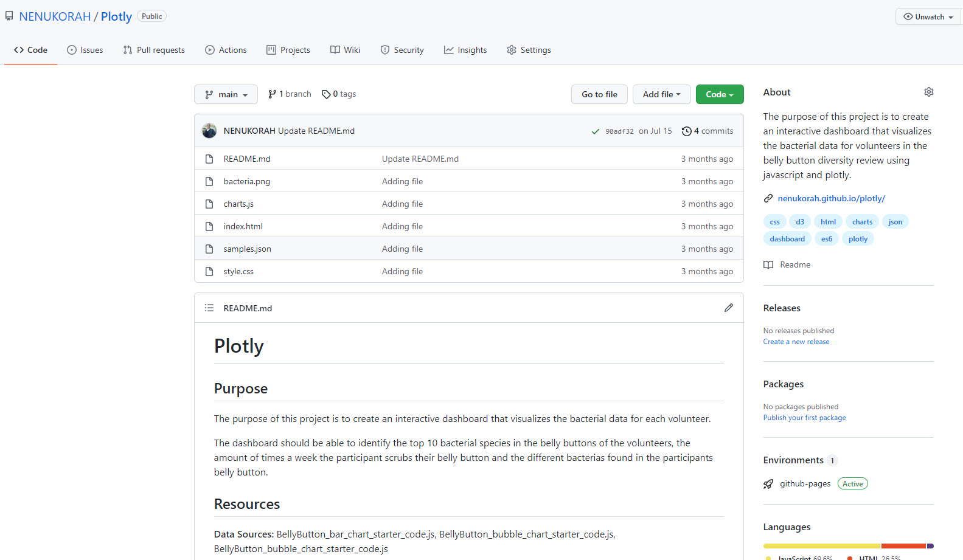
Task: Click the tag icon showing 0 tags
Action: point(326,94)
